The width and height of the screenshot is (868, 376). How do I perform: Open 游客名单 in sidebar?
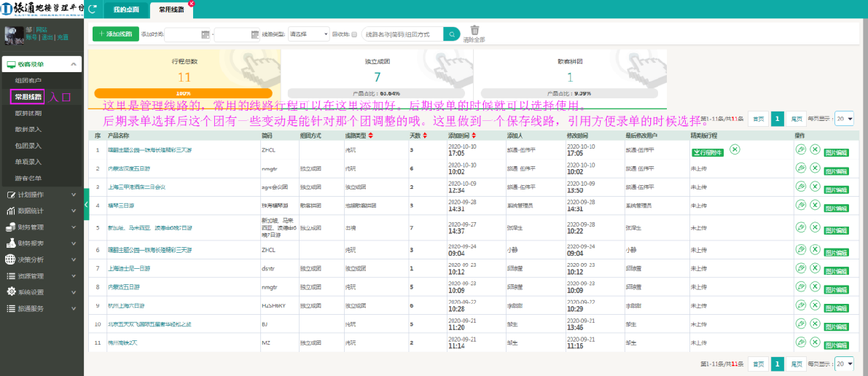28,179
